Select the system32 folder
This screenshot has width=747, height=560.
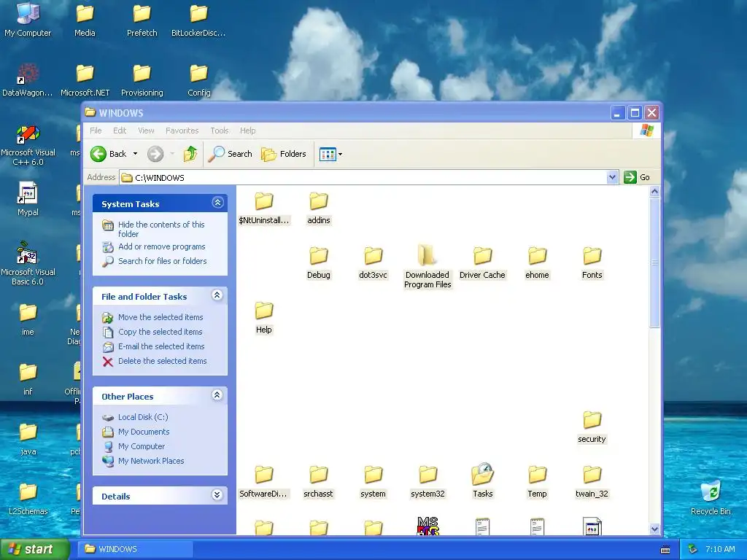point(427,482)
